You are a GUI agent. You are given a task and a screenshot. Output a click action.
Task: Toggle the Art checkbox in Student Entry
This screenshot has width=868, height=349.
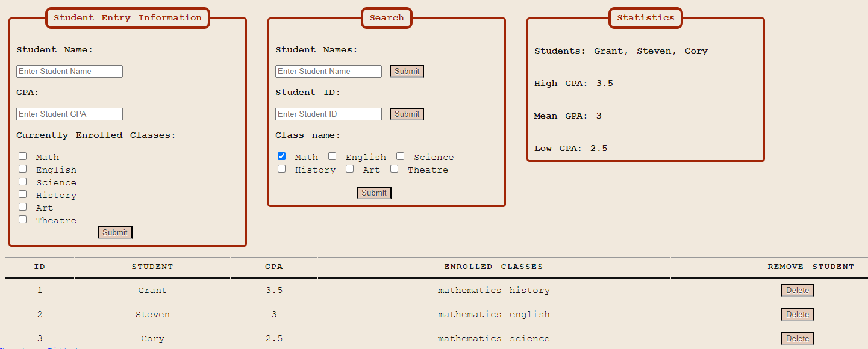tap(22, 206)
